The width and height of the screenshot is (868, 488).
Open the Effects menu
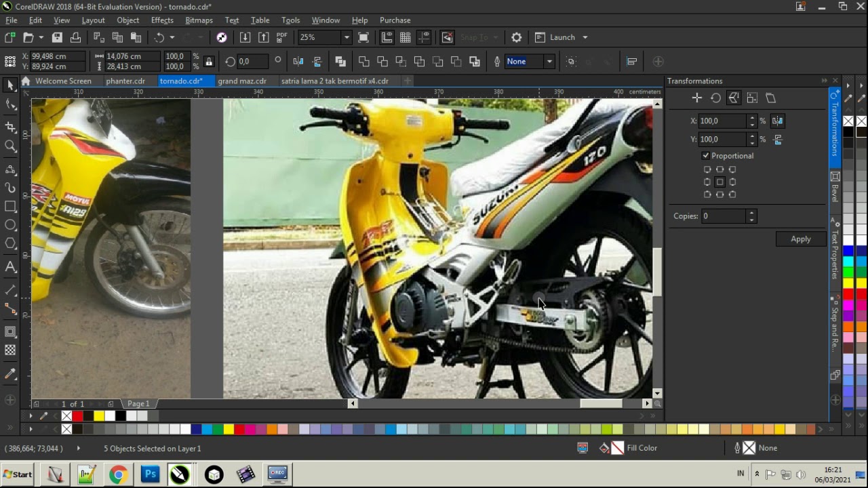[x=162, y=20]
